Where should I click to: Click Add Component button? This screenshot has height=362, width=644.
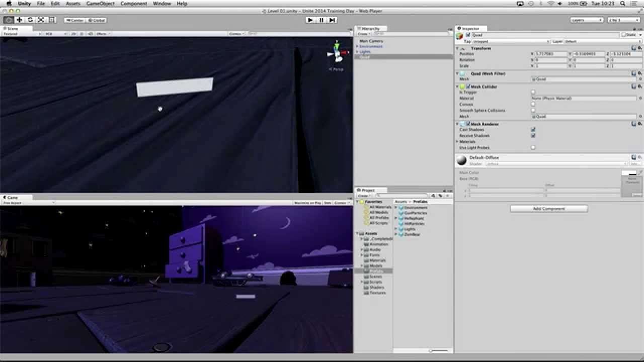coord(549,209)
